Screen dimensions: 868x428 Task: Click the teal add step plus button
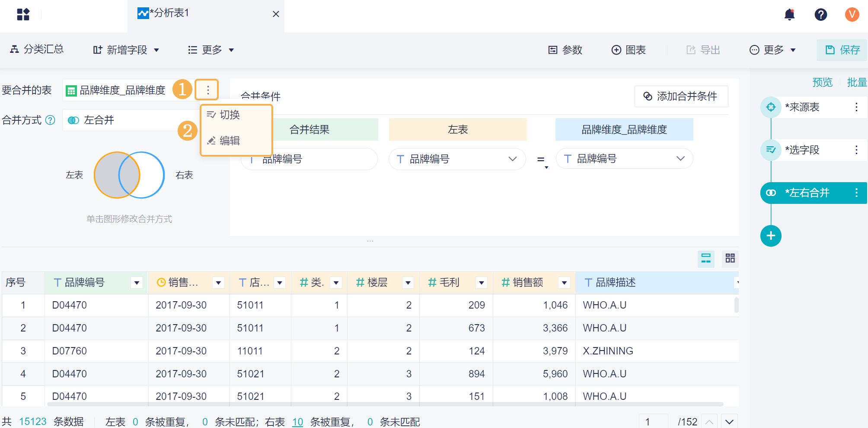tap(771, 236)
